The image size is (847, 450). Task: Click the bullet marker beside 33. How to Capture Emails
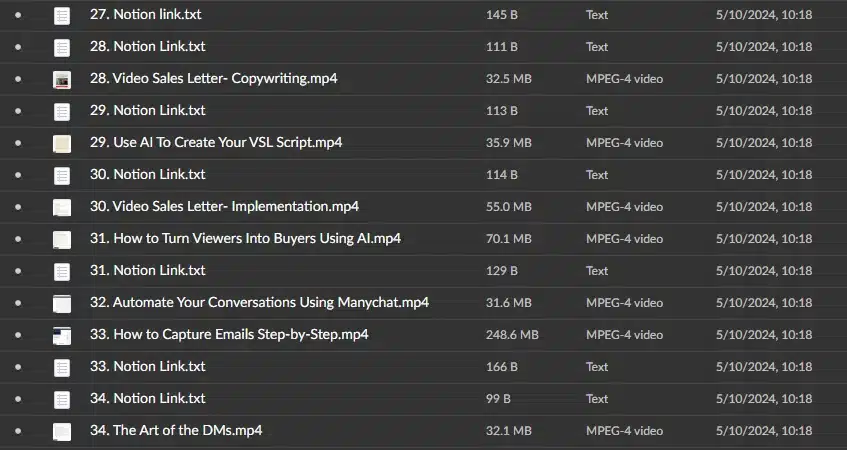coord(18,335)
